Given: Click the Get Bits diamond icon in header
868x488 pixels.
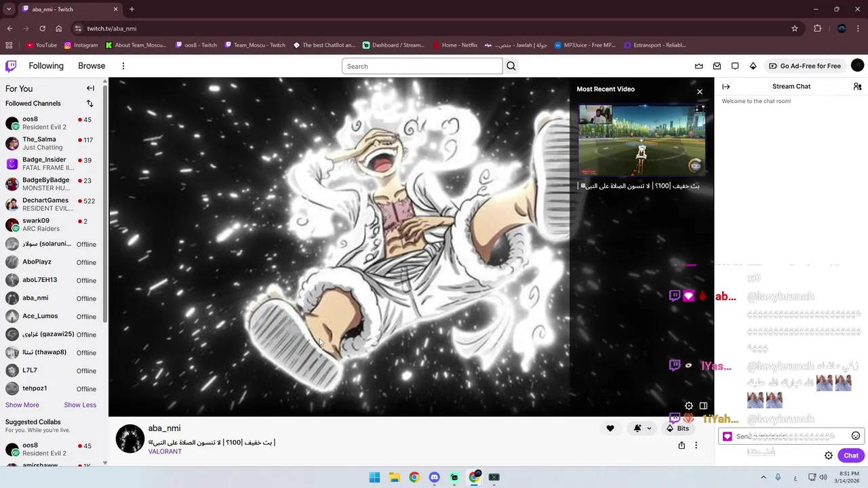Looking at the screenshot, I should tap(753, 66).
